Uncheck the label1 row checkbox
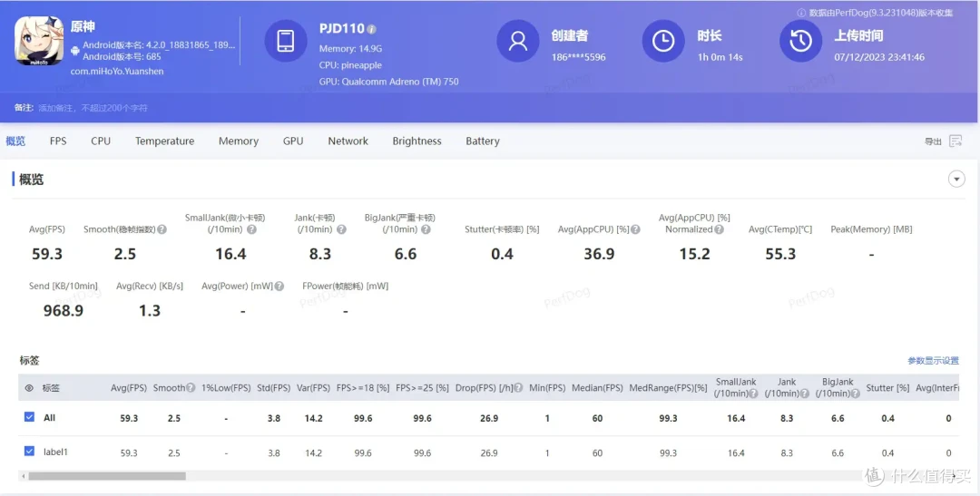The width and height of the screenshot is (980, 496). [x=29, y=451]
